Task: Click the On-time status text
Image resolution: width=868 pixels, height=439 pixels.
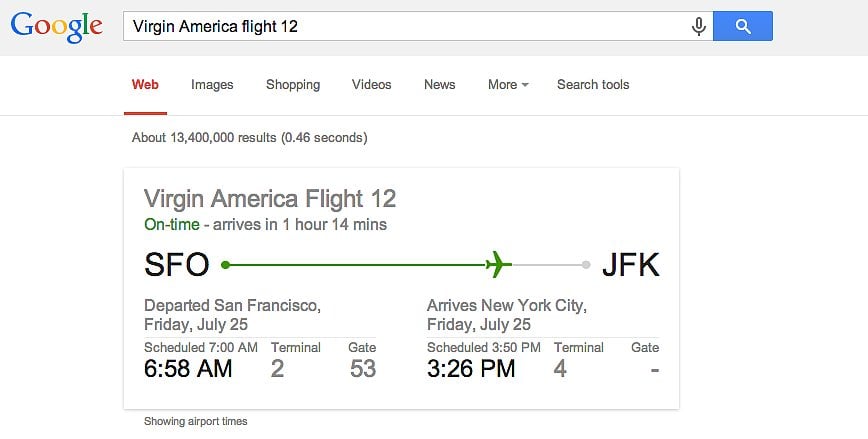Action: [x=172, y=224]
